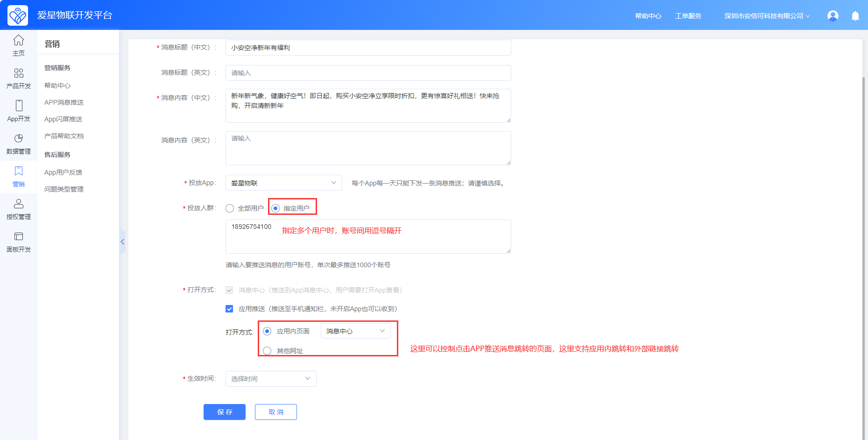Click the 消息标题（英文） input field
868x440 pixels.
[x=368, y=73]
